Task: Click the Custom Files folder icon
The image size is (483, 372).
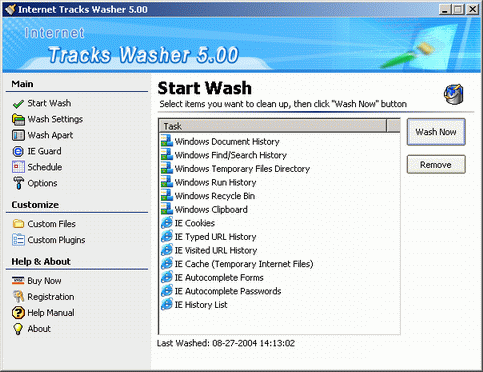Action: pyautogui.click(x=18, y=224)
